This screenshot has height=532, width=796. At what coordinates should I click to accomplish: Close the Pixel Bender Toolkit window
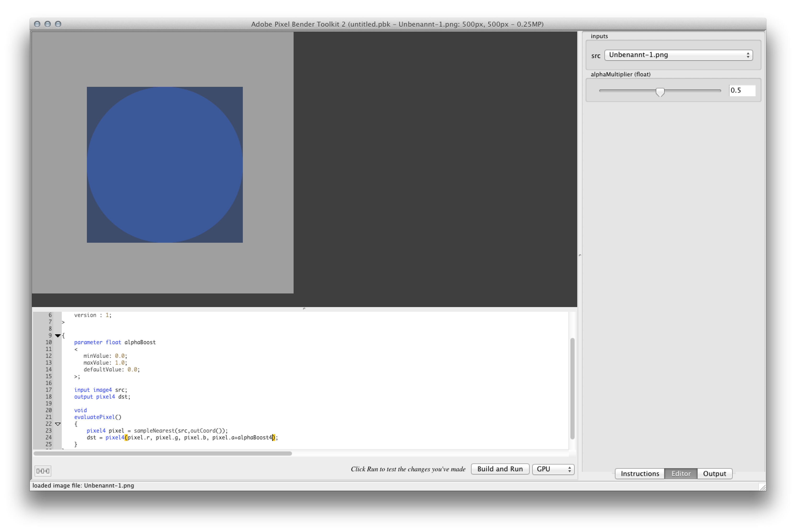click(37, 24)
